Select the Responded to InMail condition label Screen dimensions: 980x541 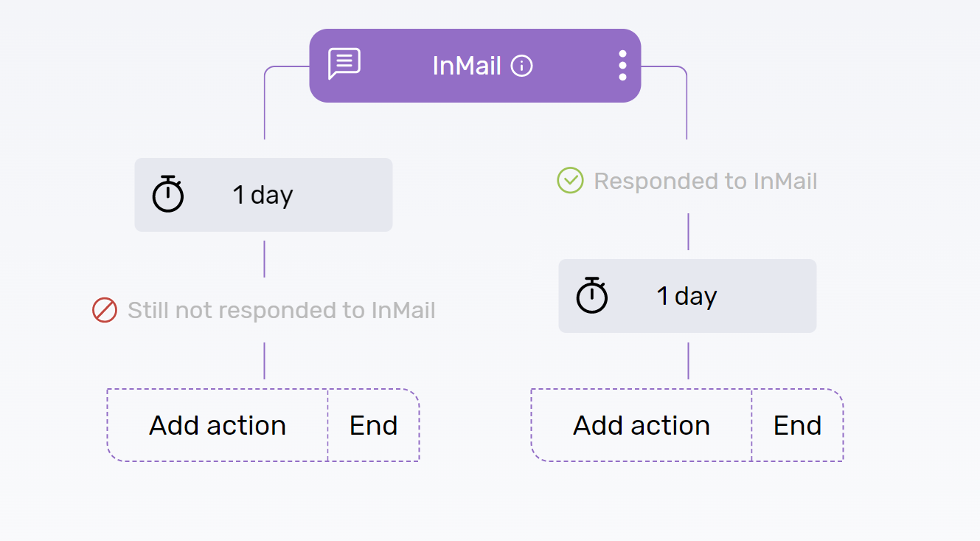pyautogui.click(x=706, y=181)
